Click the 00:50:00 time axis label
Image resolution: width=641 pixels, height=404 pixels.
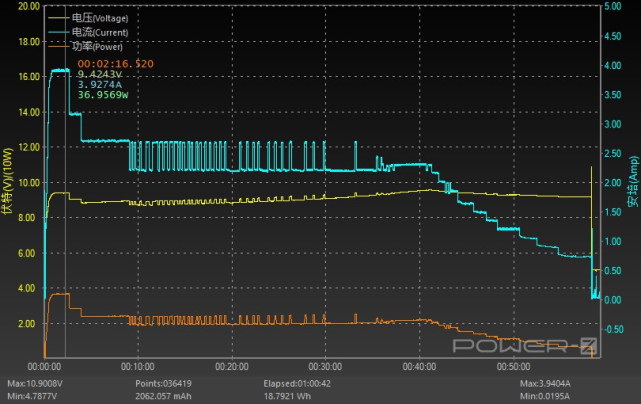(x=513, y=366)
